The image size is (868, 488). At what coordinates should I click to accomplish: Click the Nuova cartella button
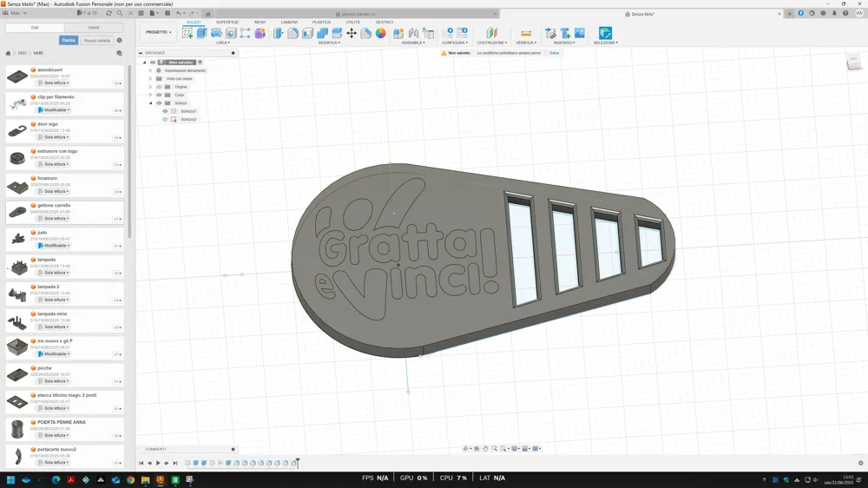(97, 41)
